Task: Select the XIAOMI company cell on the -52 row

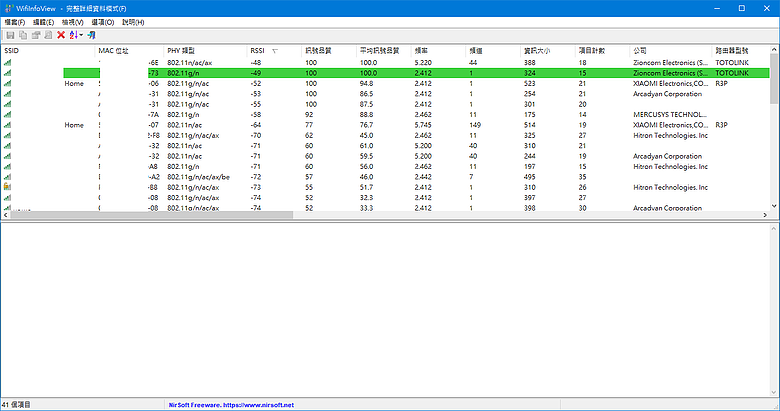Action: click(x=670, y=84)
